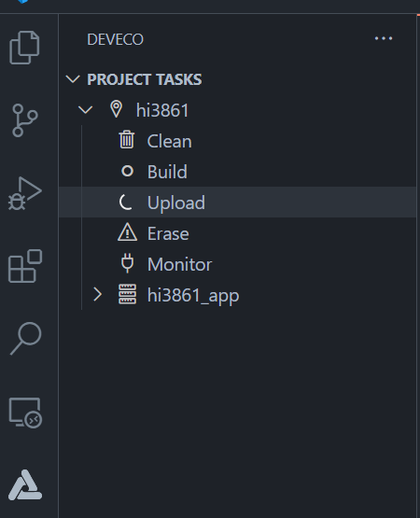Click the plug icon beside Monitor
This screenshot has width=420, height=518.
click(127, 263)
